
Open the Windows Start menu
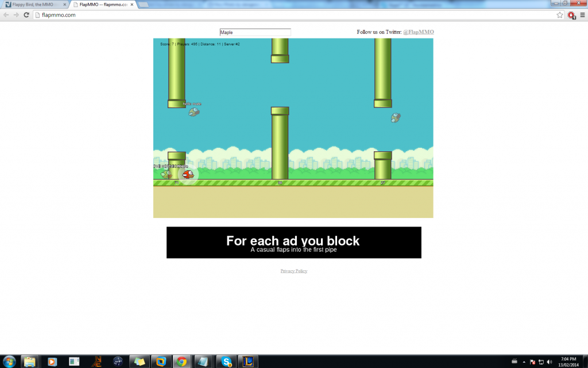click(9, 362)
